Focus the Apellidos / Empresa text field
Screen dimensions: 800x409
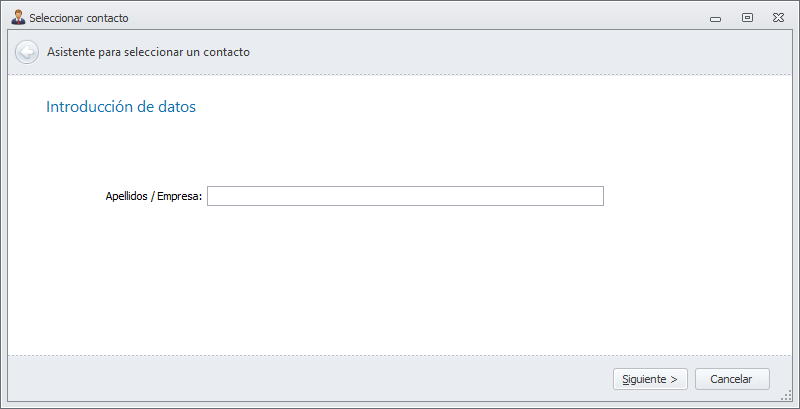405,196
